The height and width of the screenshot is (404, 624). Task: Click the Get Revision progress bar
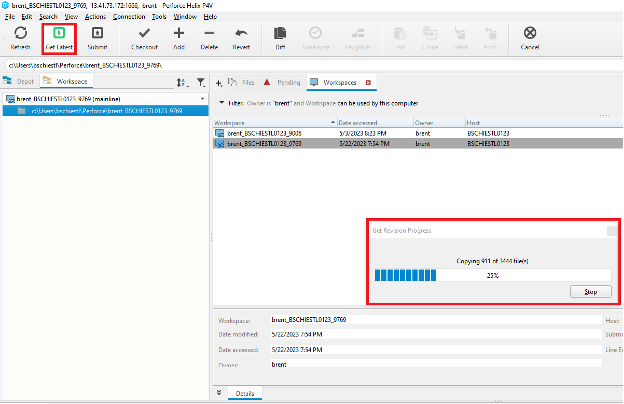click(x=491, y=275)
